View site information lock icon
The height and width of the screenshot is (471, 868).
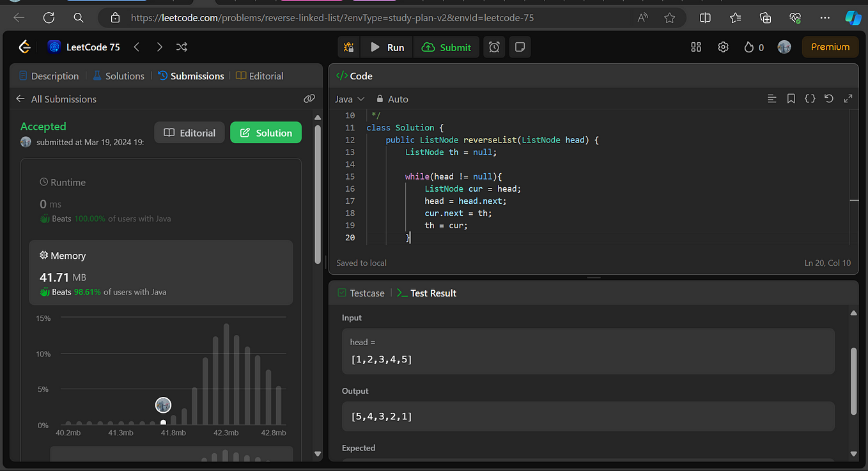point(115,18)
